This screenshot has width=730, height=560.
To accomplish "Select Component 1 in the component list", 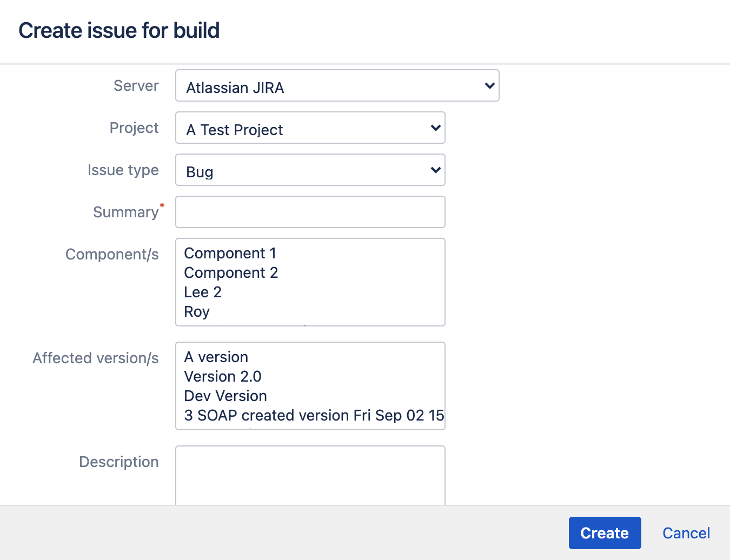I will click(230, 253).
